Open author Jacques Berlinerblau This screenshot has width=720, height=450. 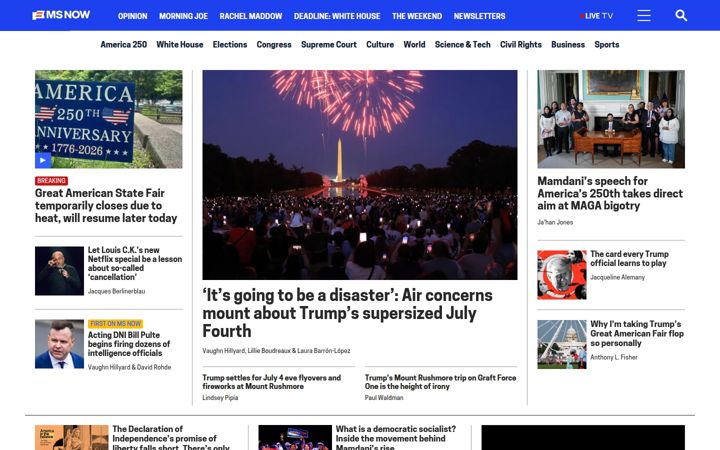pyautogui.click(x=116, y=291)
